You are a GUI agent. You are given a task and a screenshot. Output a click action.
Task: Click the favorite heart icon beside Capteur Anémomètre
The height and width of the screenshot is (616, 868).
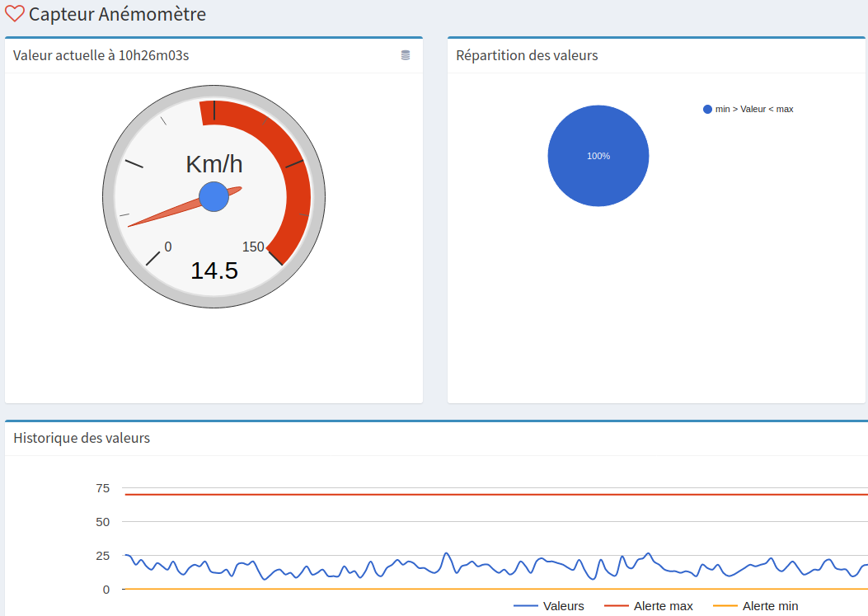[x=14, y=13]
